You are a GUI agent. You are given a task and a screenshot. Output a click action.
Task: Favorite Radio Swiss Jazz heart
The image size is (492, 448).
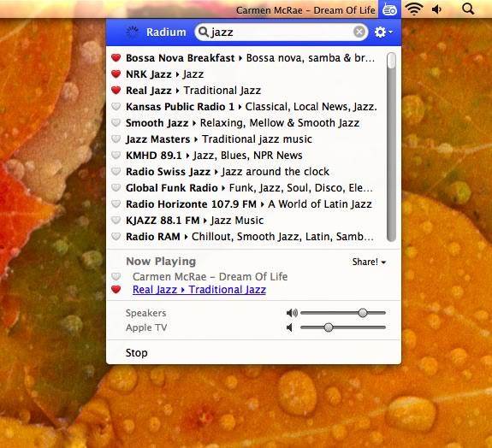tap(116, 172)
